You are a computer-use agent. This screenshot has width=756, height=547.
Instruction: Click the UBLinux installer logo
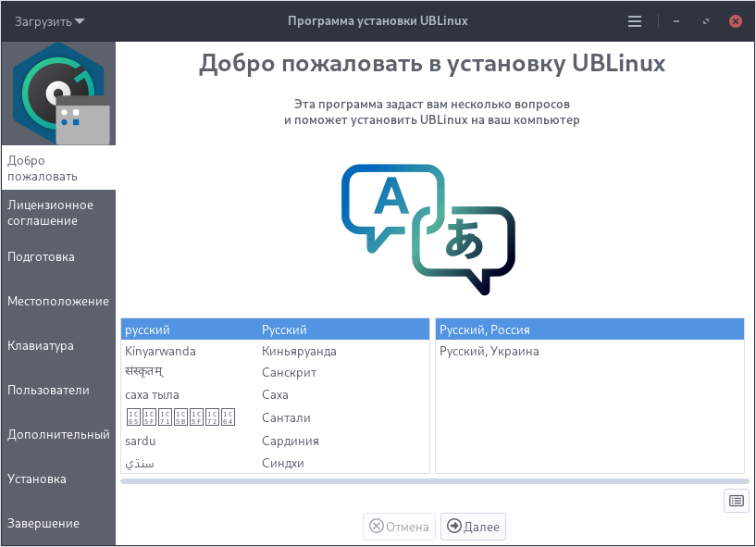(59, 93)
